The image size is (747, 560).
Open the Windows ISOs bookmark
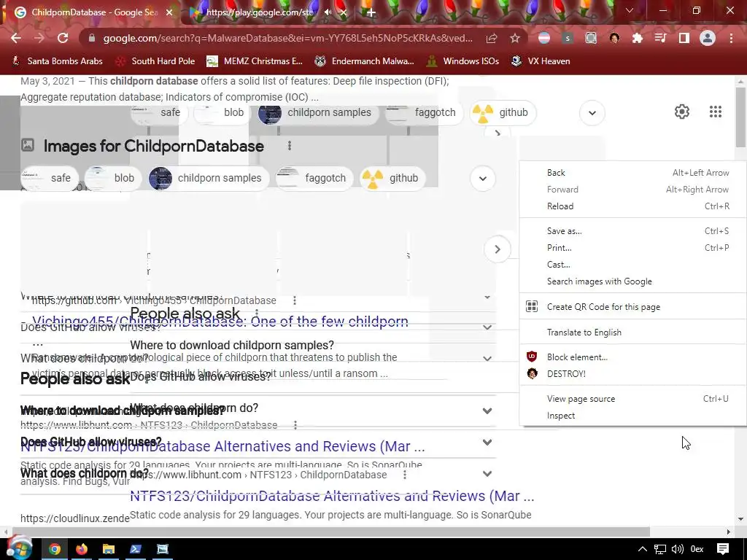coord(462,61)
